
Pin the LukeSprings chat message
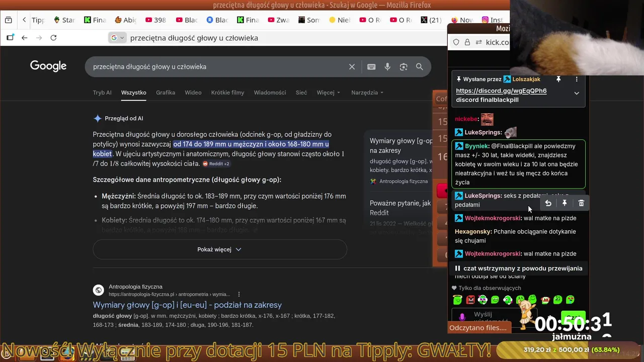[565, 203]
